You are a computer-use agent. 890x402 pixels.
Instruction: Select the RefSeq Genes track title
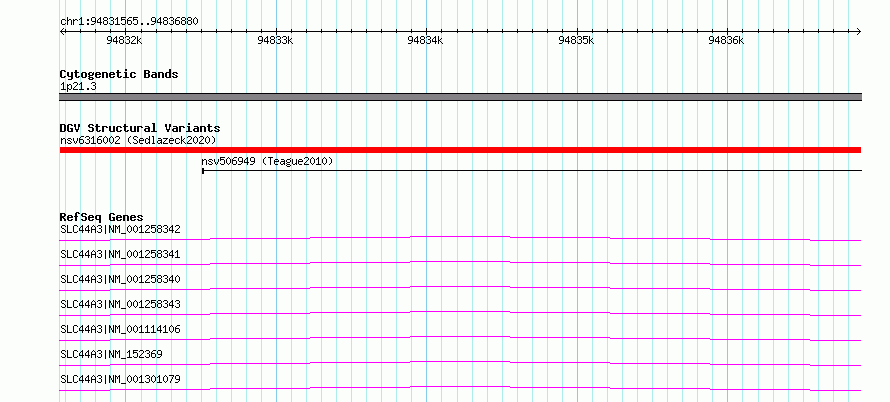tap(101, 217)
